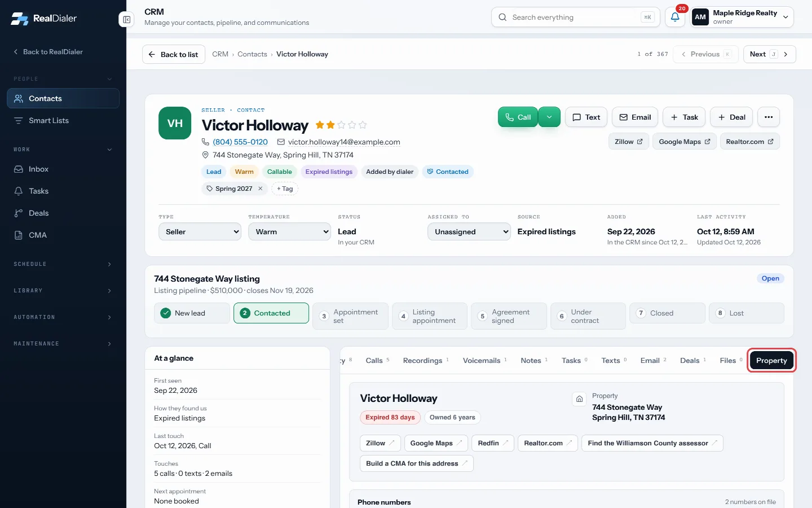Image resolution: width=812 pixels, height=508 pixels.
Task: Click Back to list button
Action: [x=174, y=54]
